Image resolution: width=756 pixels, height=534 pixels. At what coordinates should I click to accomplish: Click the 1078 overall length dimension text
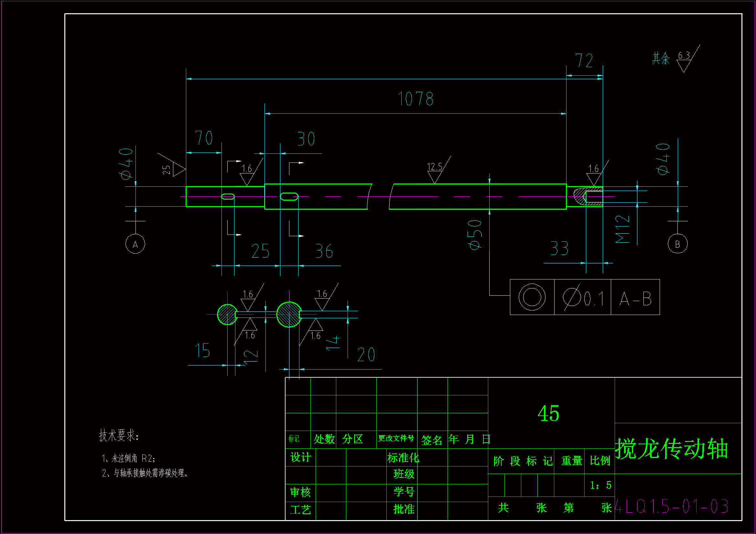click(x=416, y=99)
